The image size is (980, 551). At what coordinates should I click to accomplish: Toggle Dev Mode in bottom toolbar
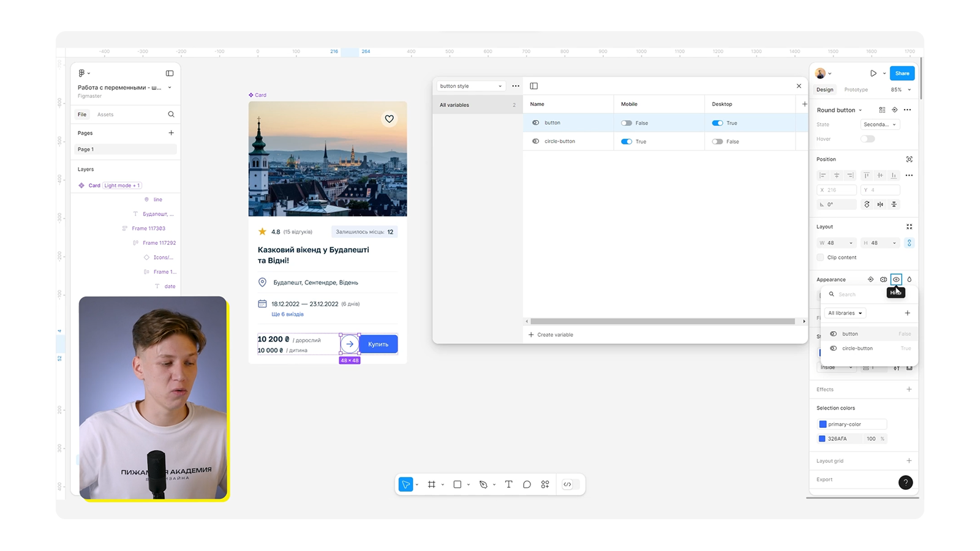click(568, 484)
